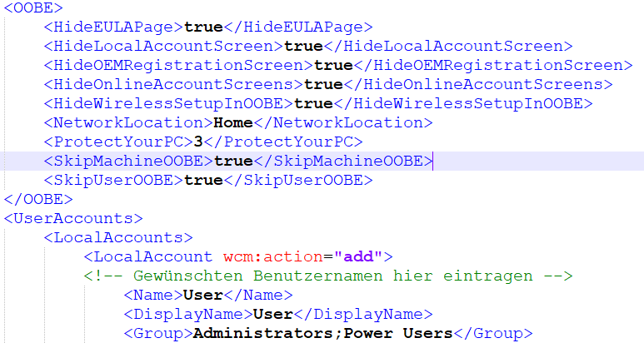Click the opening Group tag
644x343 pixels.
tap(158, 333)
